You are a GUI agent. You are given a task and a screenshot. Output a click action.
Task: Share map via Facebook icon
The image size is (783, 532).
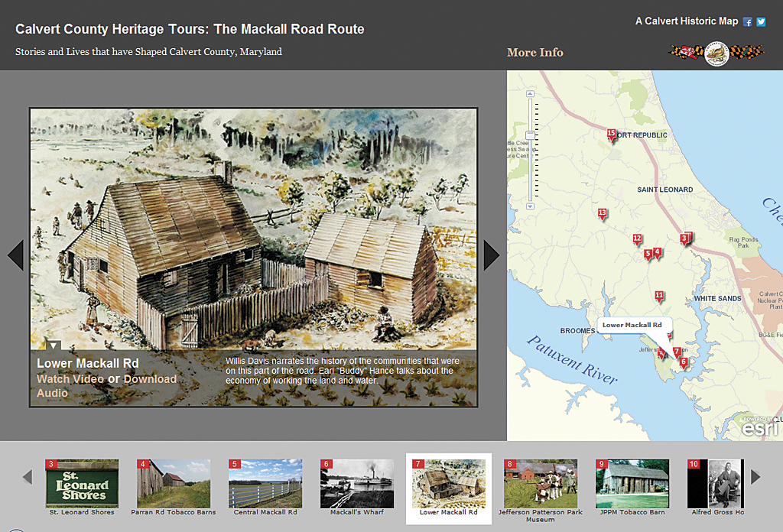747,22
